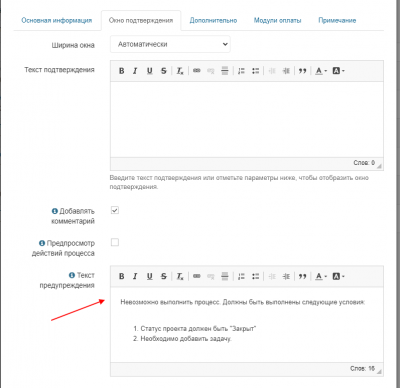The height and width of the screenshot is (388, 400).
Task: Click unlink icon in warning text editor
Action: (x=211, y=276)
